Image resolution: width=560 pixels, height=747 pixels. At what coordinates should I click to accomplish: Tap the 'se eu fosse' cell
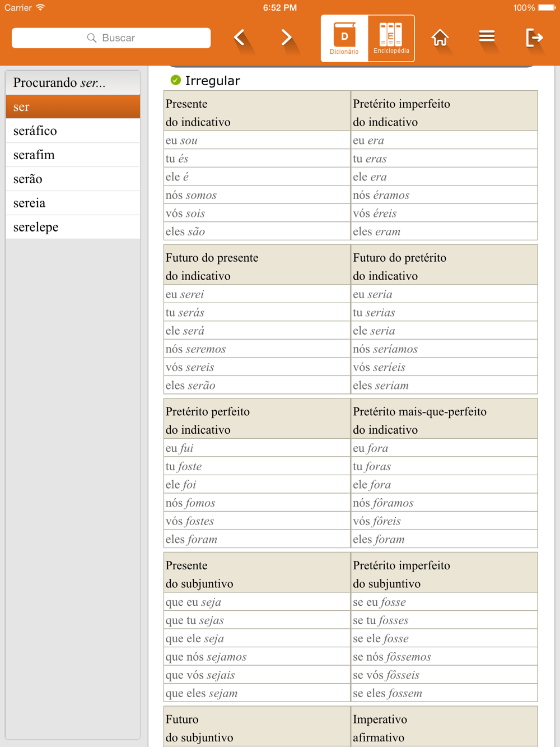(x=445, y=602)
